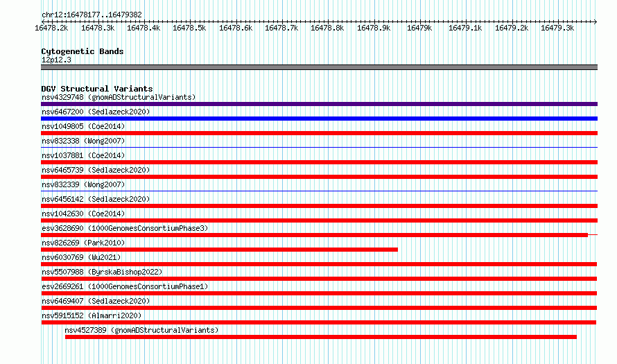The width and height of the screenshot is (617, 364).
Task: Click the red nsv6030769 variant bar
Action: coord(319,264)
